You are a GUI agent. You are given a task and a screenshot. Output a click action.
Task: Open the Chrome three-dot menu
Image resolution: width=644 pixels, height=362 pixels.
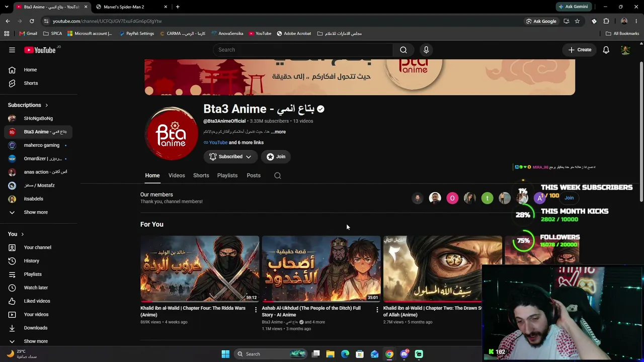click(636, 21)
